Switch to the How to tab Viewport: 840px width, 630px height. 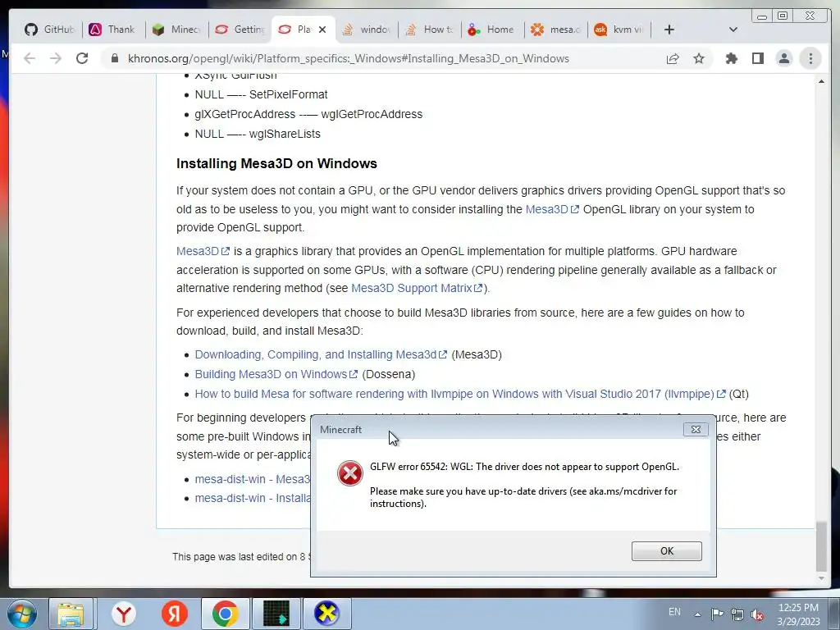[x=430, y=30]
